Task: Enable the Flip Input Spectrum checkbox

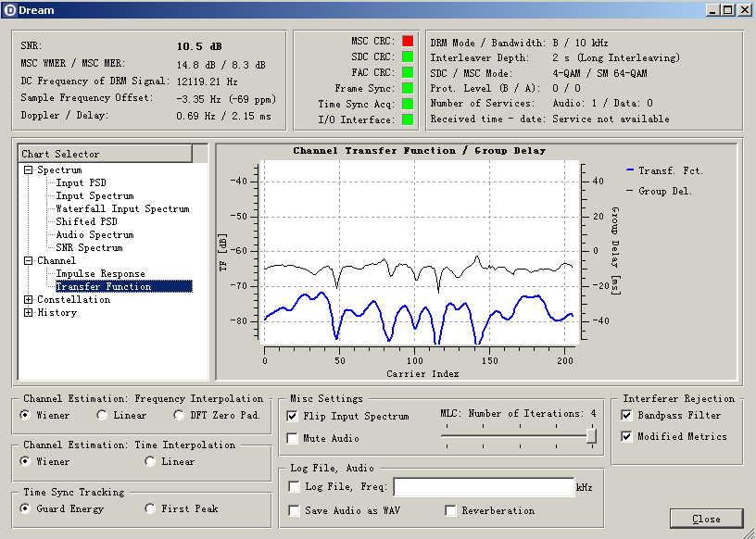Action: (294, 417)
